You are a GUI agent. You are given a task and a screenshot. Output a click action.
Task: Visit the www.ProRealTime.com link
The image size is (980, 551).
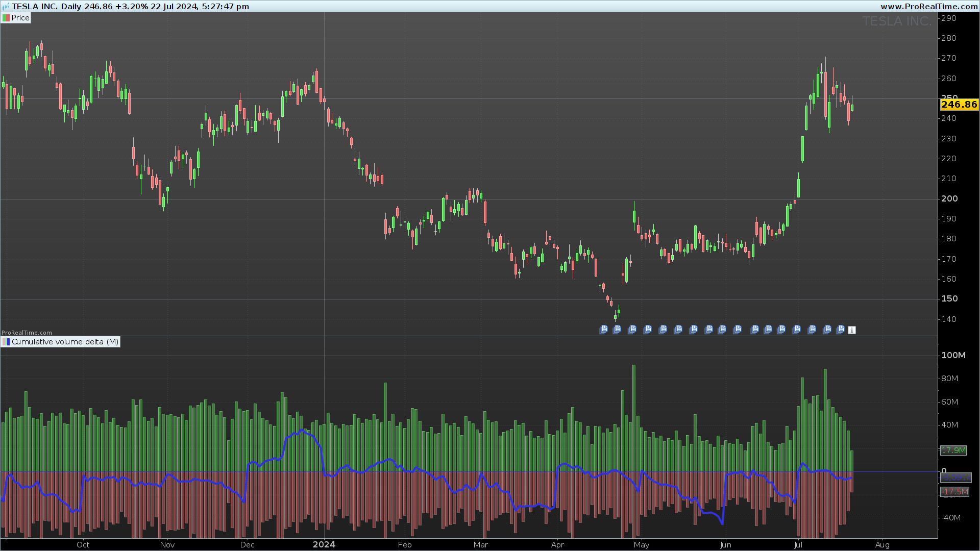(x=929, y=7)
